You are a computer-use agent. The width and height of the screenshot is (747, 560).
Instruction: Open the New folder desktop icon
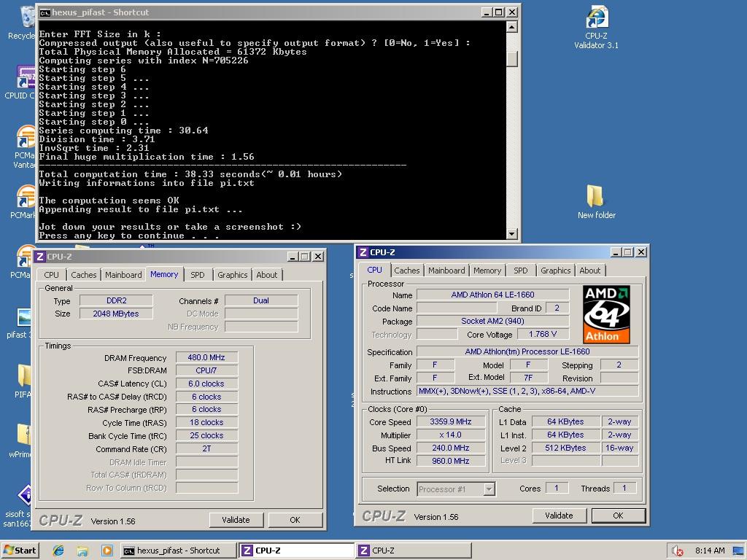pos(596,202)
